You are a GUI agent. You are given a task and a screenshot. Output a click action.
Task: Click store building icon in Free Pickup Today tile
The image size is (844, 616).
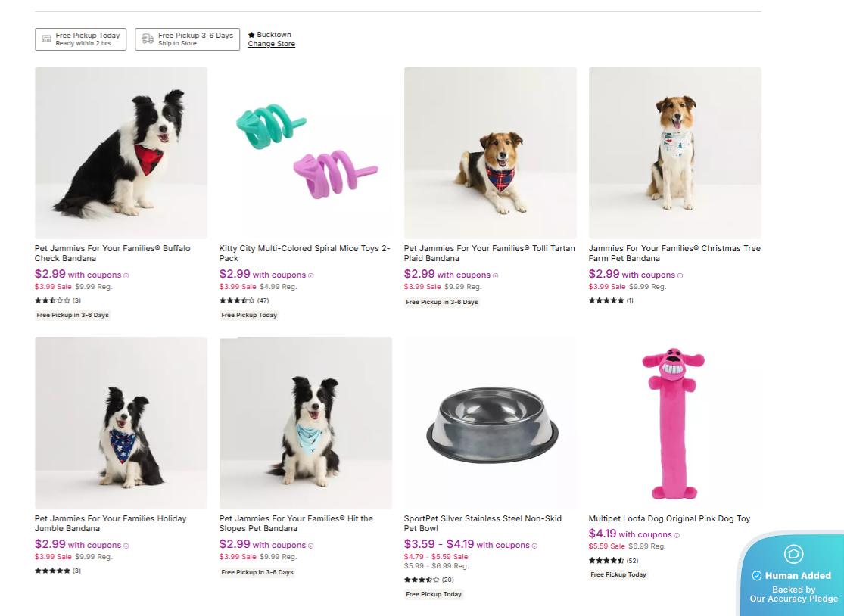(47, 39)
